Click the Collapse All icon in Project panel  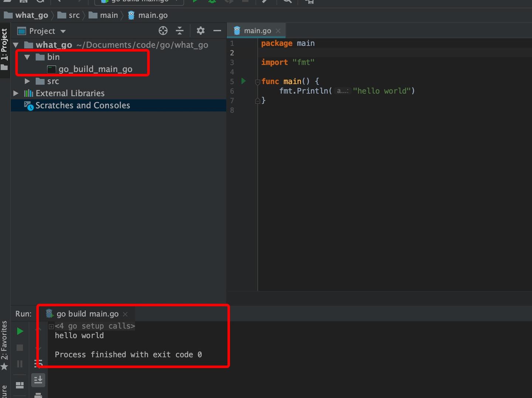[x=180, y=31]
